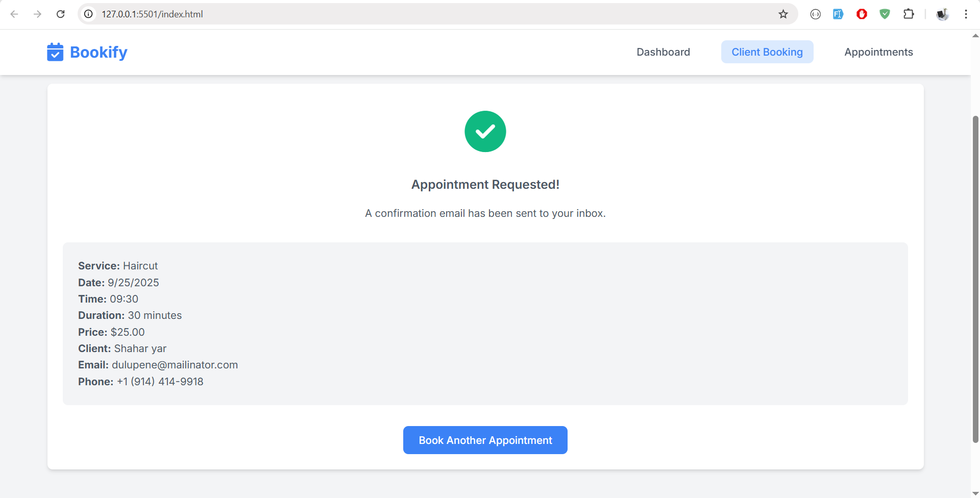View site information icon in address bar

click(x=89, y=14)
